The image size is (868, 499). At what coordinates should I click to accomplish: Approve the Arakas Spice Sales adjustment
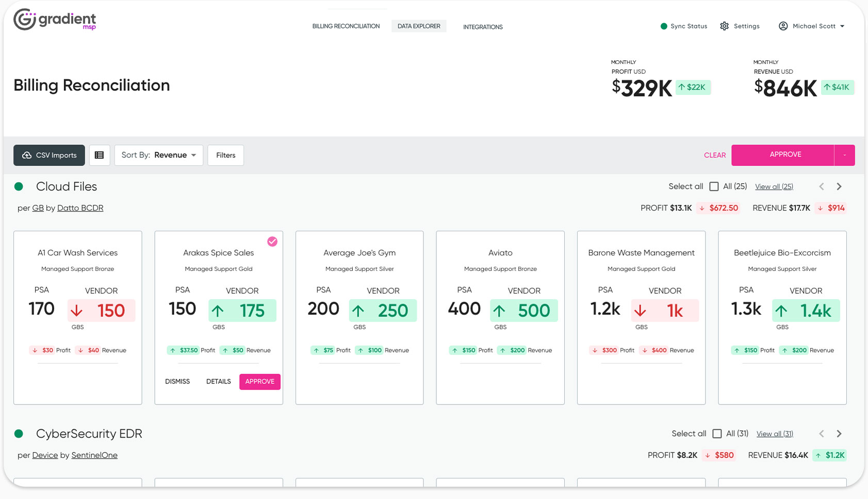tap(259, 381)
